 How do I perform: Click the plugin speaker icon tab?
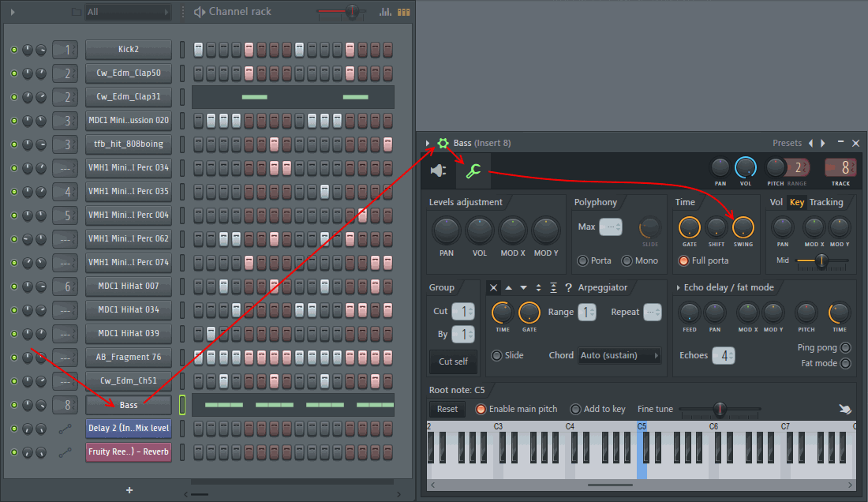coord(438,170)
